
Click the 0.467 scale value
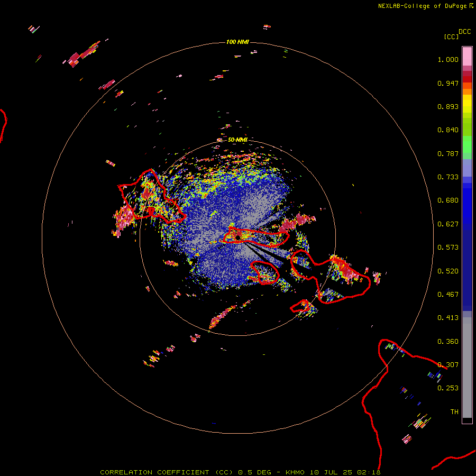point(448,295)
